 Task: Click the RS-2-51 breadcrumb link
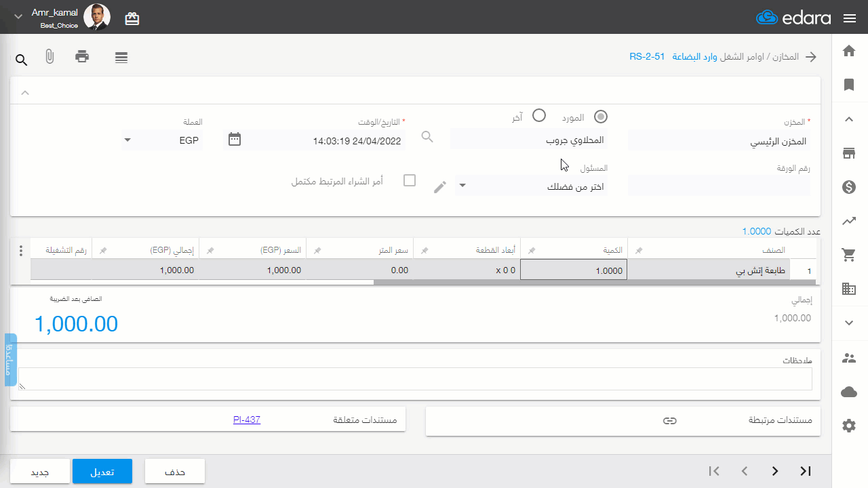tap(647, 57)
